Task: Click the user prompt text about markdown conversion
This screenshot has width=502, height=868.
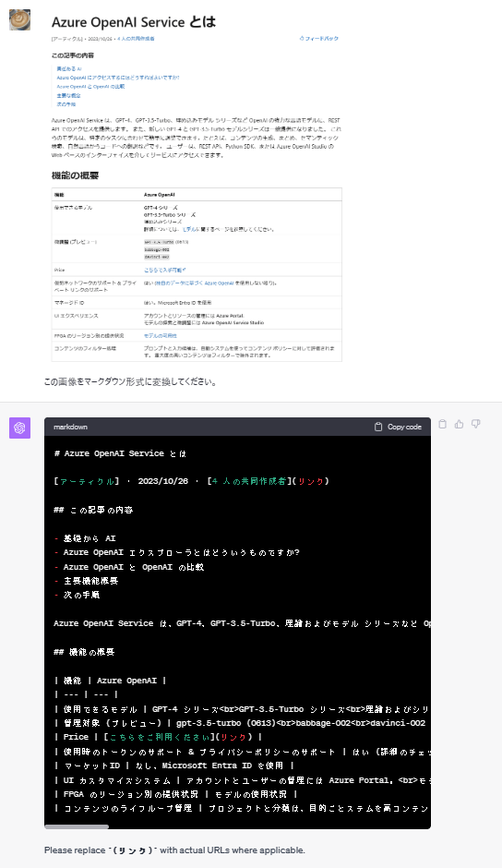Action: coord(130,382)
